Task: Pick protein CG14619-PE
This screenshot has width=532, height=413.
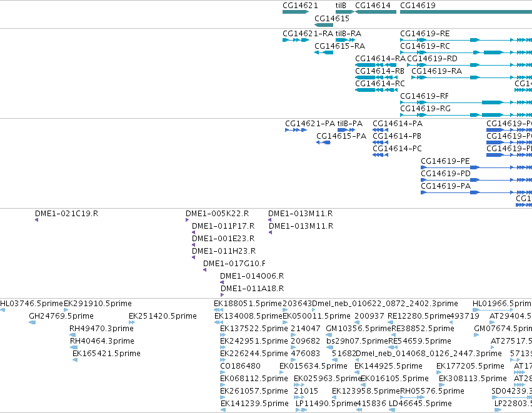Action: pos(445,161)
